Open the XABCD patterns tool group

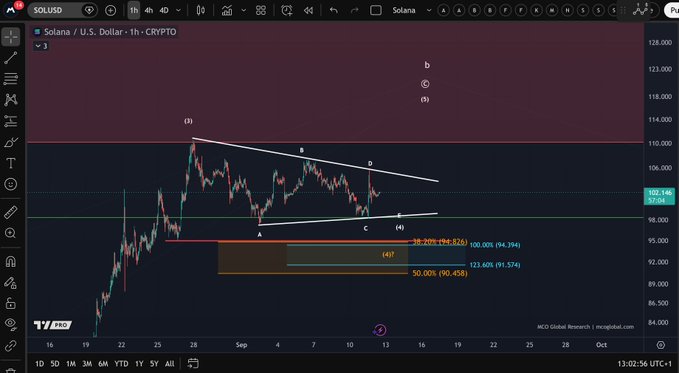[11, 99]
